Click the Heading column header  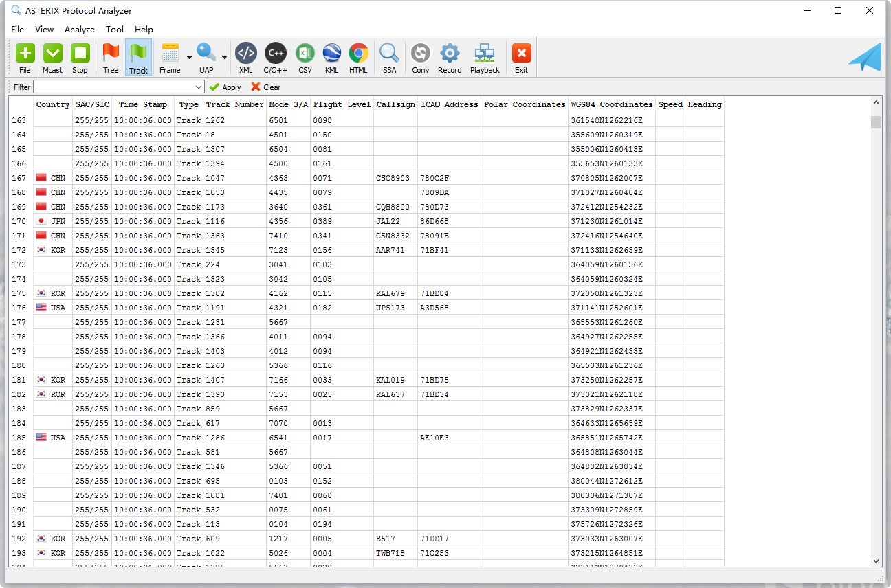(705, 105)
